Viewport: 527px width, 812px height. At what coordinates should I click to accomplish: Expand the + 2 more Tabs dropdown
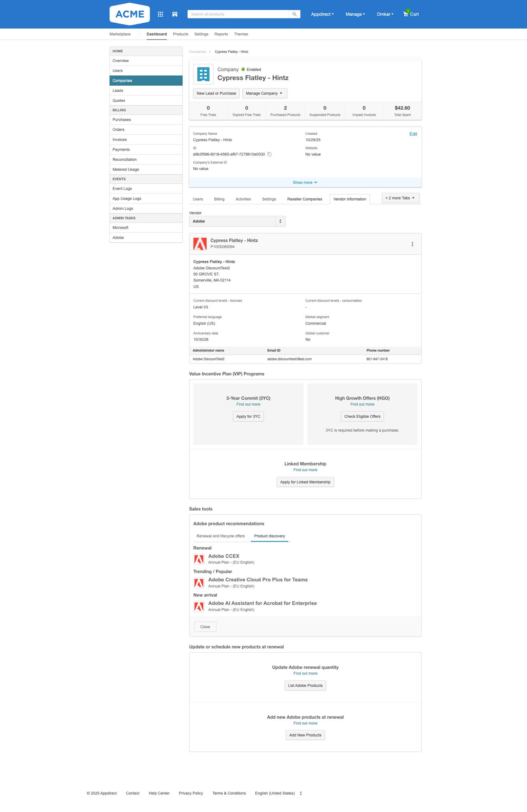[400, 198]
